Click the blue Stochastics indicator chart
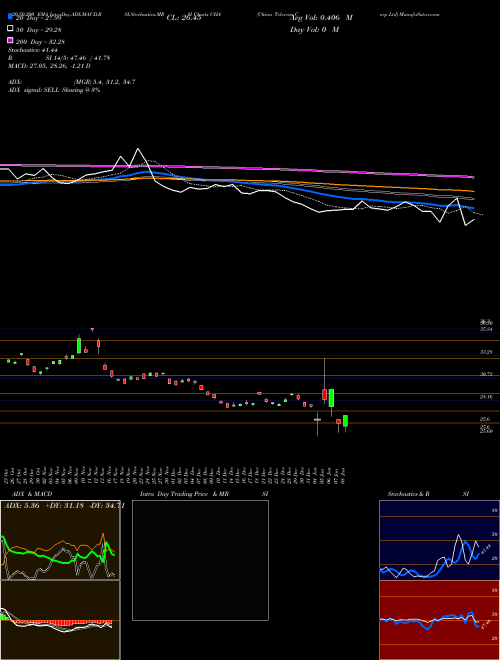500x660 pixels. (x=439, y=540)
